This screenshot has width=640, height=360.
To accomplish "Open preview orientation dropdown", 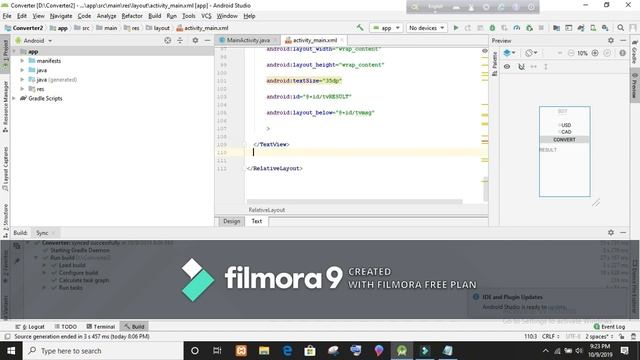I will coord(531,53).
